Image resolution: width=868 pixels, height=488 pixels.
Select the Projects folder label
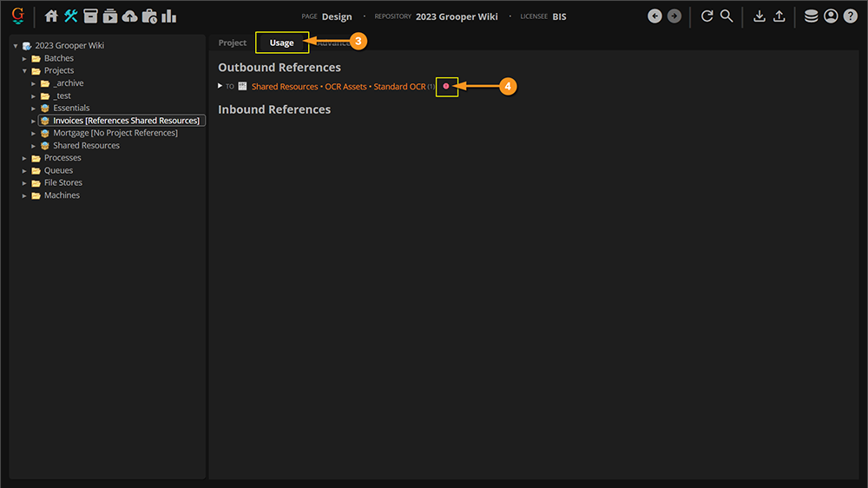[59, 70]
